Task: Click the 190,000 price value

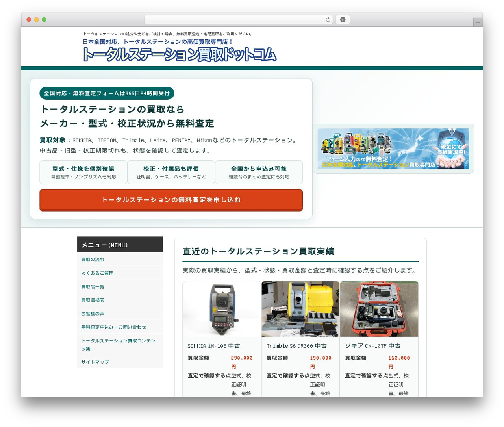Action: [x=321, y=358]
